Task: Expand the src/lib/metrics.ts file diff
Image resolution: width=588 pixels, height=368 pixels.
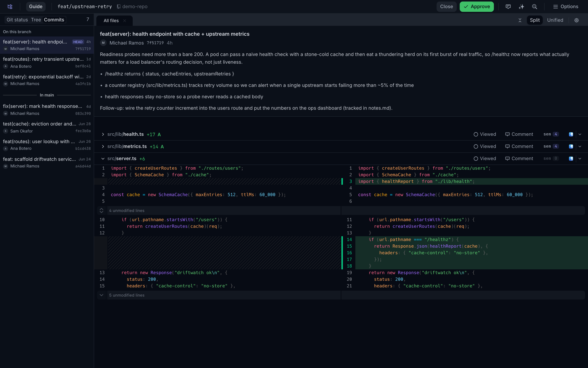Action: coord(103,146)
